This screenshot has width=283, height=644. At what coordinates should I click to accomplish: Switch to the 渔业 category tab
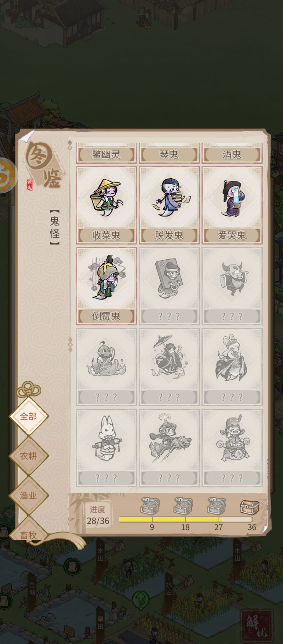point(29,496)
